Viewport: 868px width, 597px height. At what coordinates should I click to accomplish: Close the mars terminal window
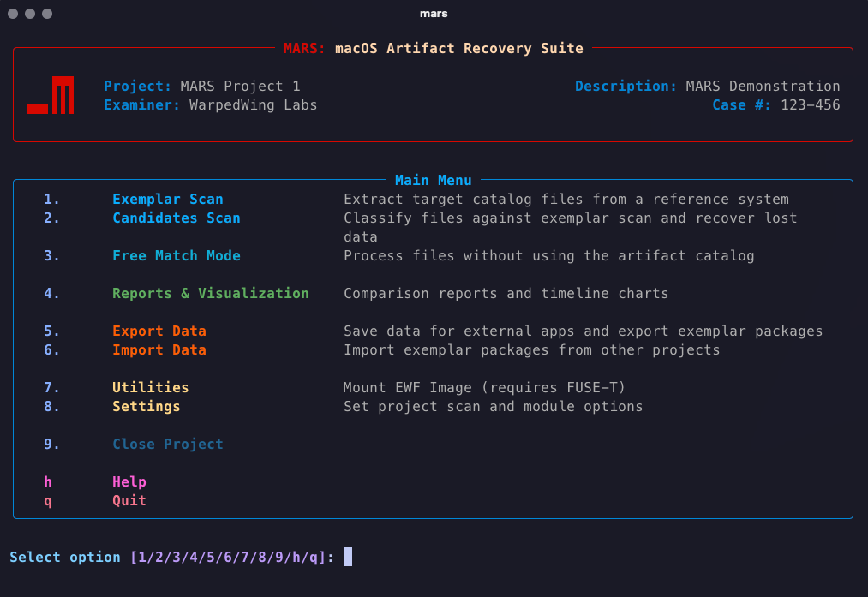[13, 14]
